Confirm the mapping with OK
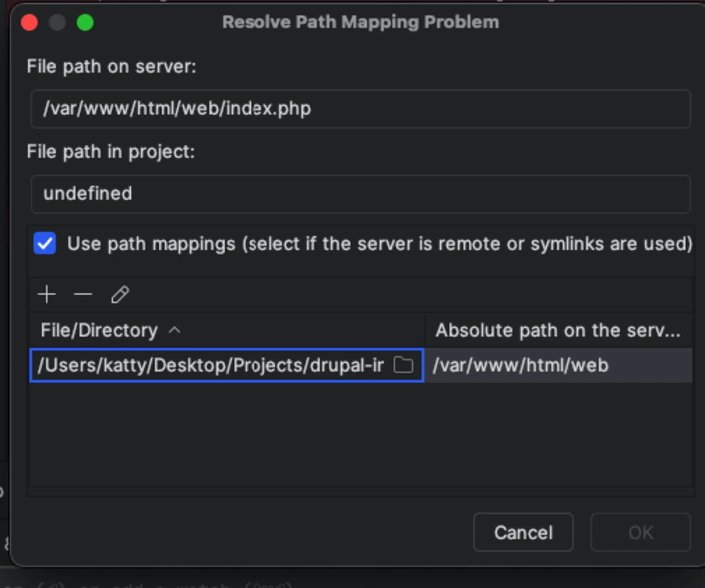Image resolution: width=705 pixels, height=588 pixels. point(640,532)
